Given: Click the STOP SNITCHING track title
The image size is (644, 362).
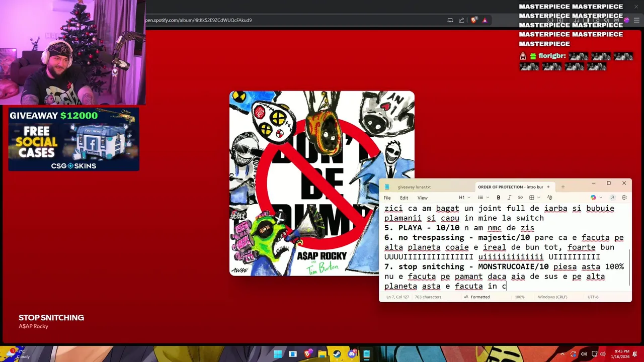Looking at the screenshot, I should click(51, 318).
